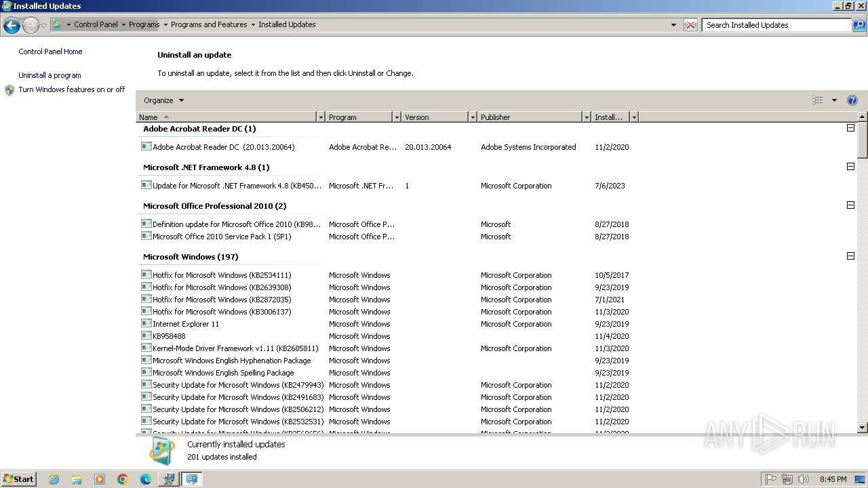Go to Programs breadcrumb

144,24
